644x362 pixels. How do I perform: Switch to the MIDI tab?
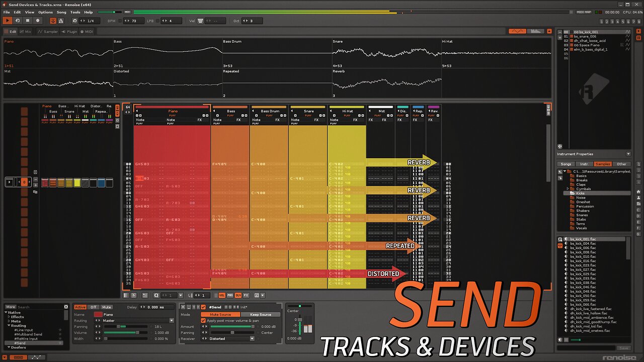pos(87,32)
